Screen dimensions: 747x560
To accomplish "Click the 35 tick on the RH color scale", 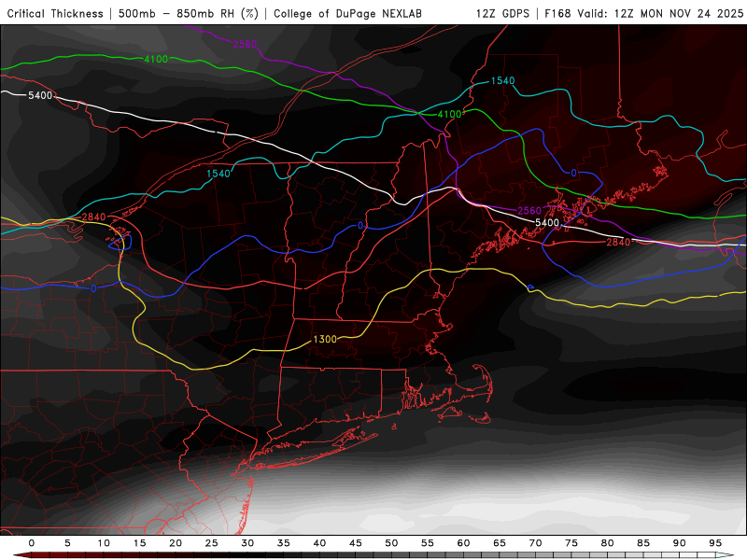I will [x=283, y=543].
